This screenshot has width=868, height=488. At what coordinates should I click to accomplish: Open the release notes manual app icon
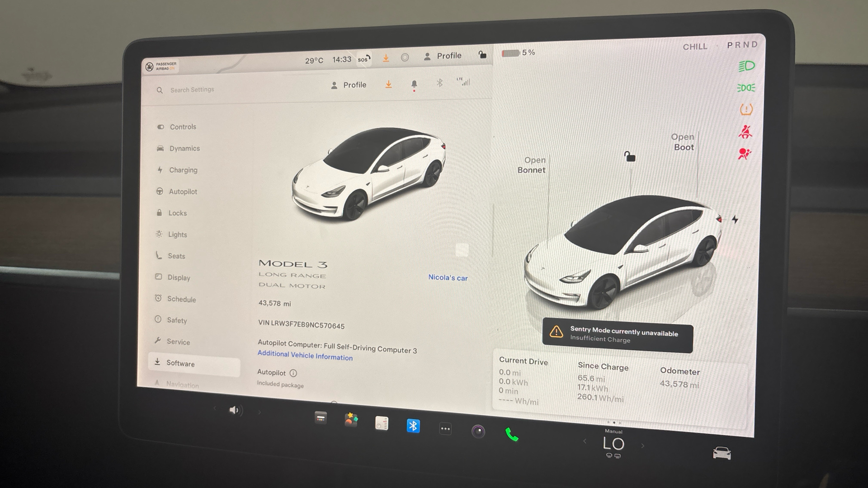[382, 423]
